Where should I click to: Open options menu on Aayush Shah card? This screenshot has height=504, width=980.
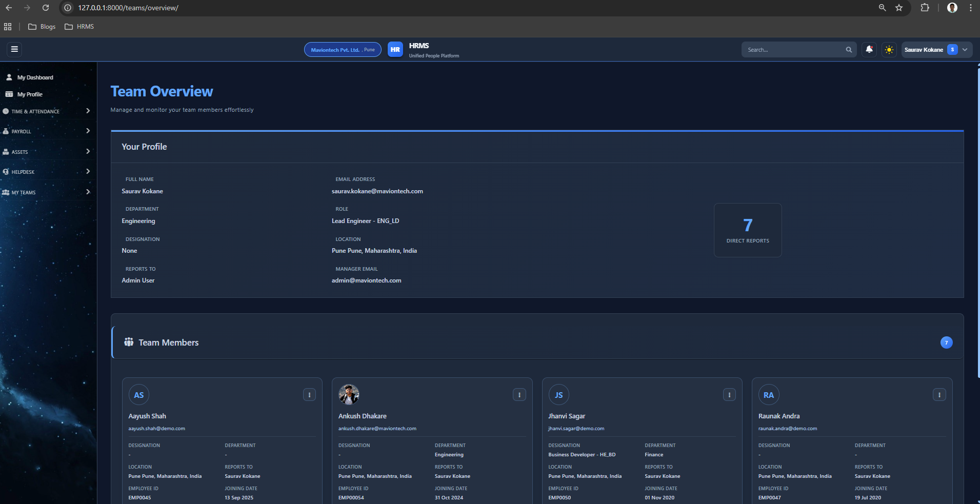(309, 395)
